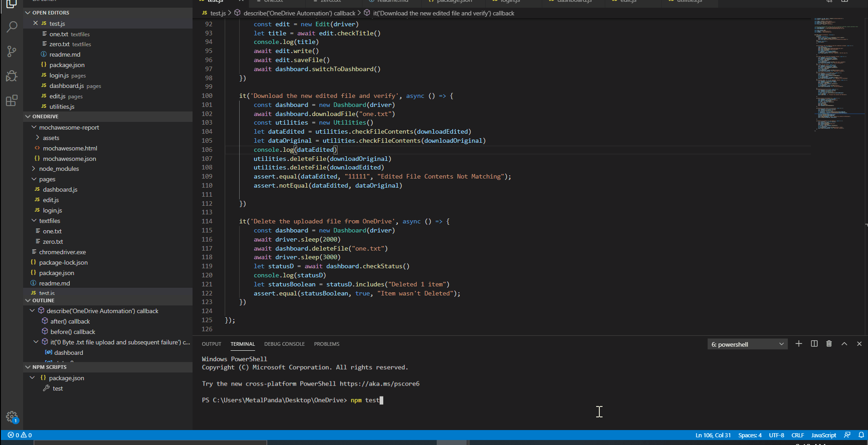The height and width of the screenshot is (445, 868).
Task: Switch to the Terminal tab
Action: pos(243,344)
